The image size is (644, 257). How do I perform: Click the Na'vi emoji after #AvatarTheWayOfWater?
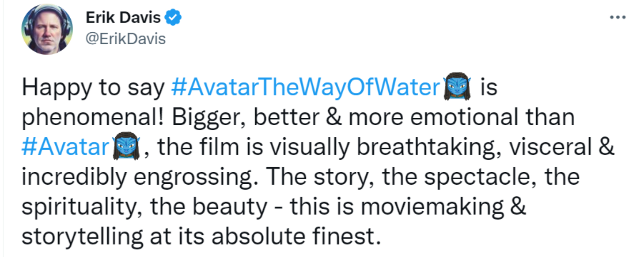click(x=457, y=87)
